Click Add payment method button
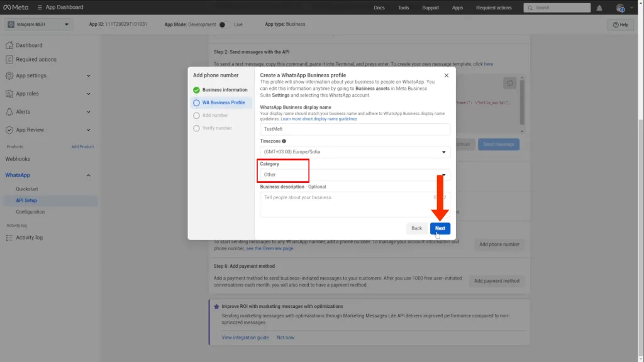This screenshot has height=362, width=644. click(x=497, y=281)
